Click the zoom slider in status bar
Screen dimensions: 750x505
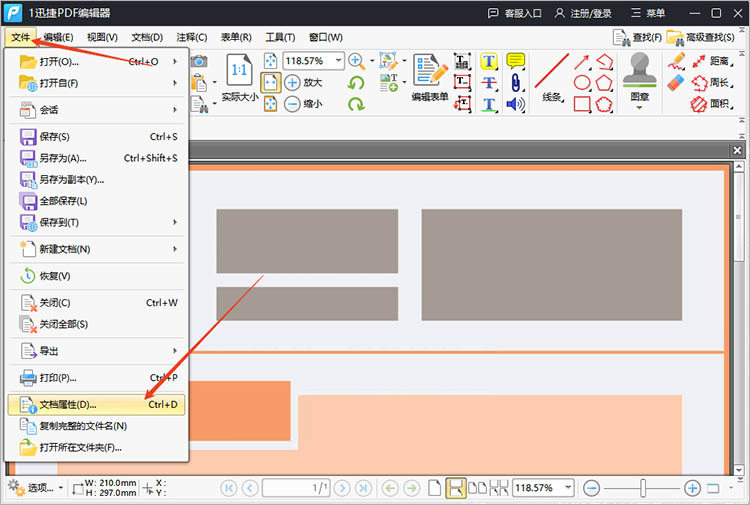[x=642, y=488]
